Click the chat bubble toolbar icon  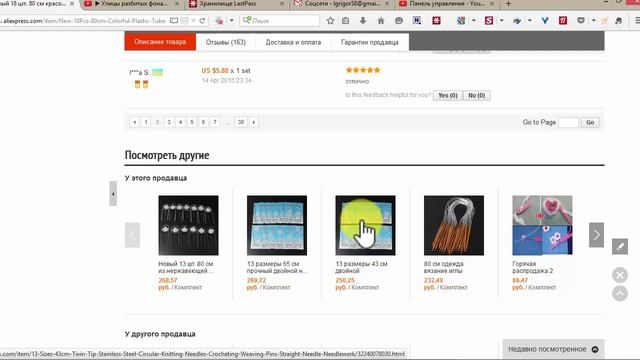point(399,20)
